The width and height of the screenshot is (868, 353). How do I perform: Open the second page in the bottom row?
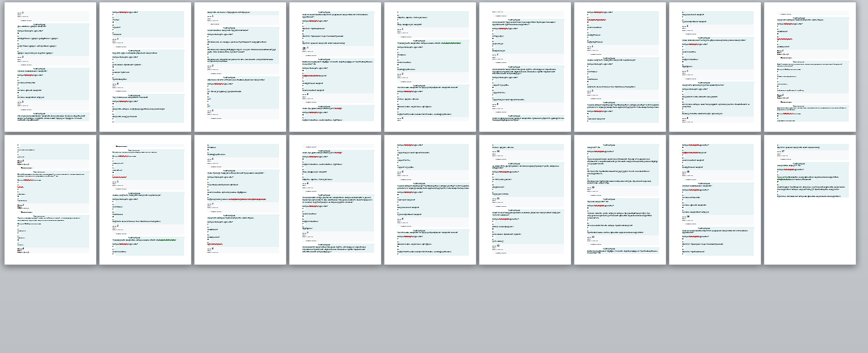(x=145, y=200)
